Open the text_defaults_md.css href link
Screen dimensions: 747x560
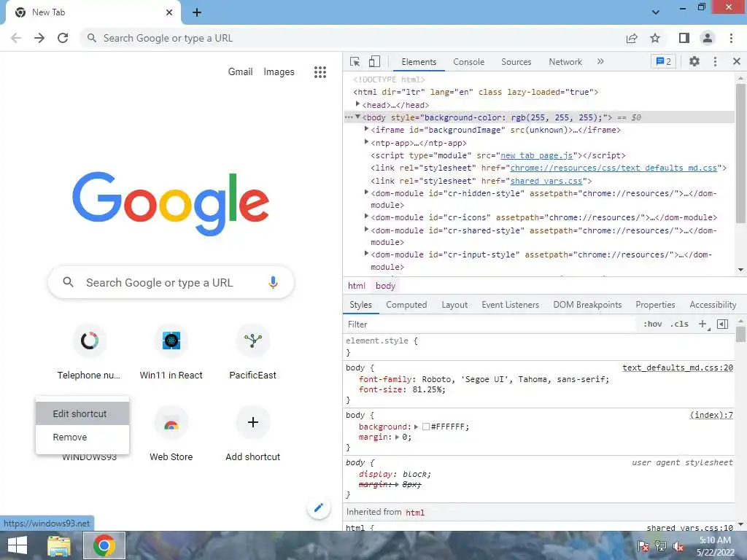coord(614,168)
